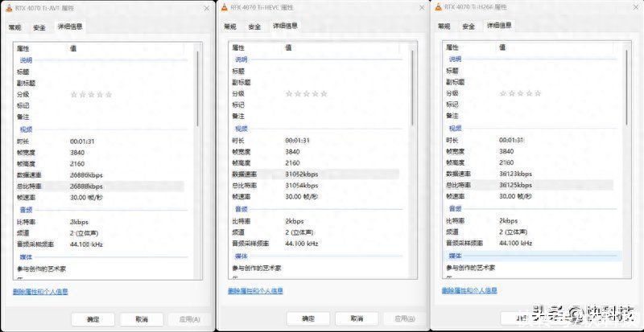
Task: Set AV1 file rating to five stars
Action: [109, 95]
